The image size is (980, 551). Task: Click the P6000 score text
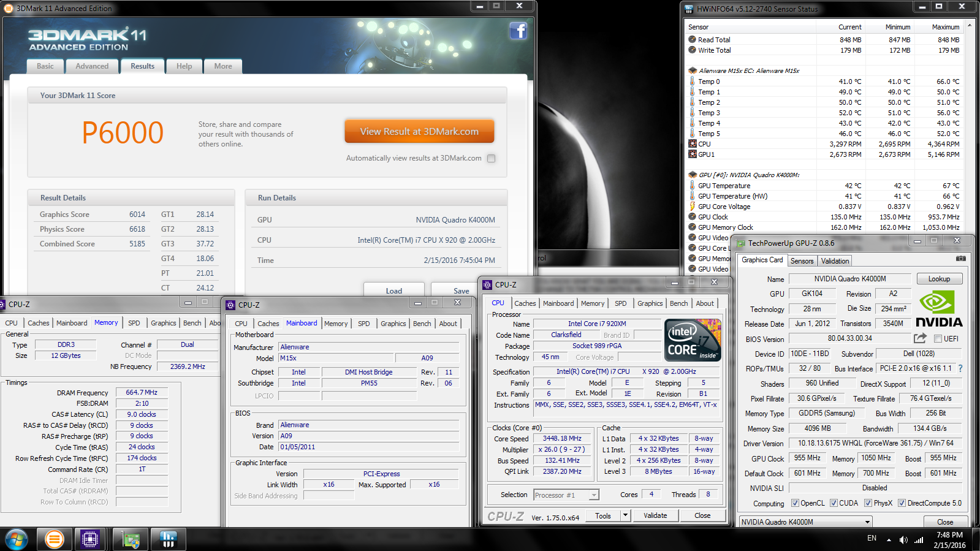tap(123, 133)
